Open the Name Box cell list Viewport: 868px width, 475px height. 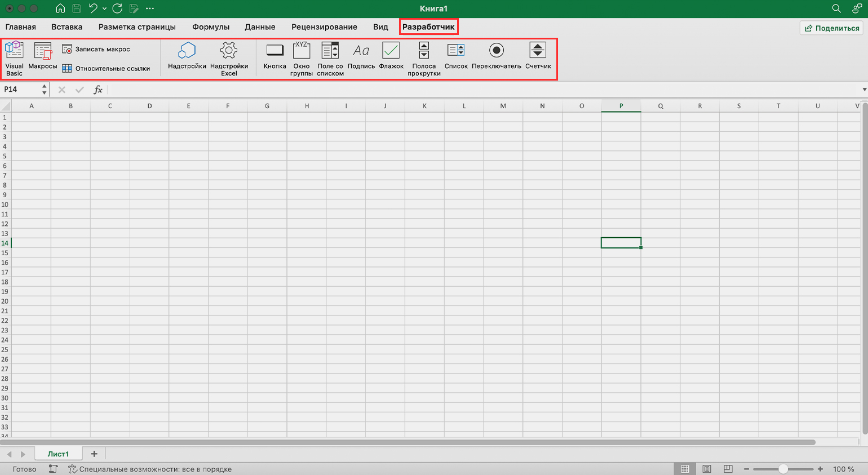(x=44, y=90)
